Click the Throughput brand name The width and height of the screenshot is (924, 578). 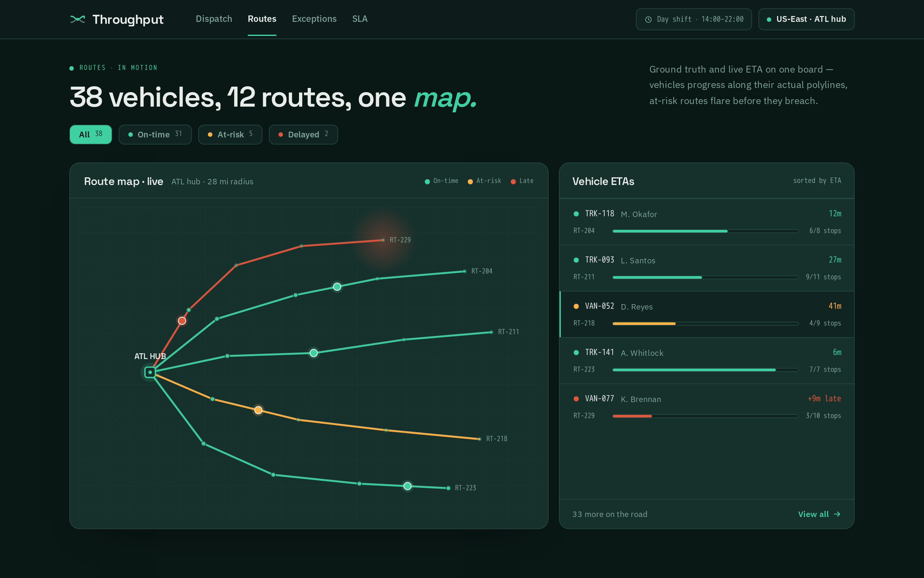(x=128, y=20)
